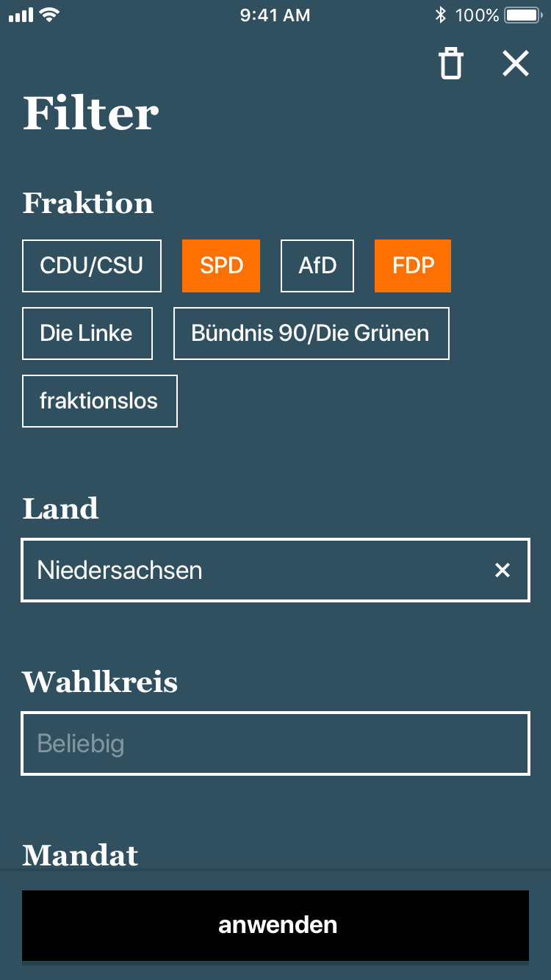Tap the Bluetooth status icon
Viewport: 551px width, 980px height.
coord(441,15)
